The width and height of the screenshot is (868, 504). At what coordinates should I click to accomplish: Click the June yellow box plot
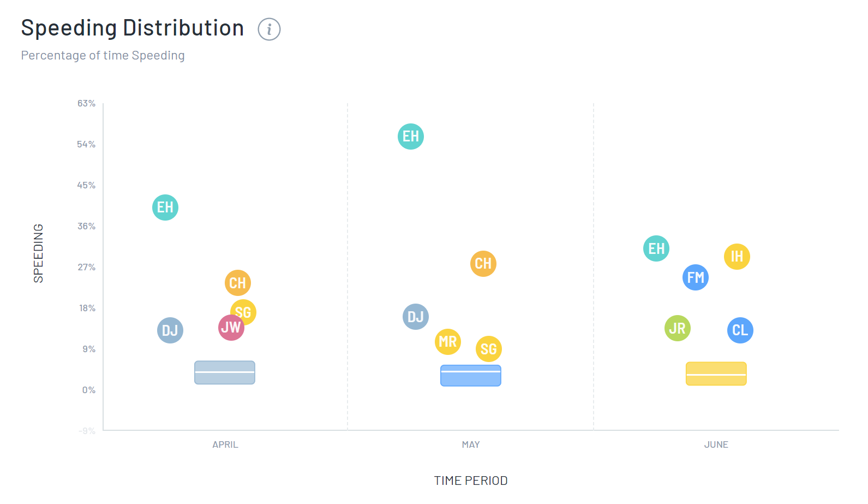[x=716, y=373]
